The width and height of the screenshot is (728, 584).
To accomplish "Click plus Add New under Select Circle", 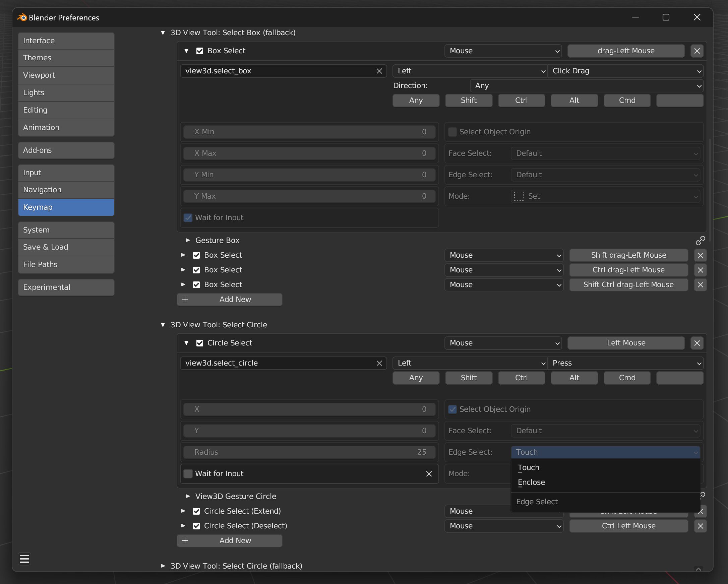I will pyautogui.click(x=230, y=540).
